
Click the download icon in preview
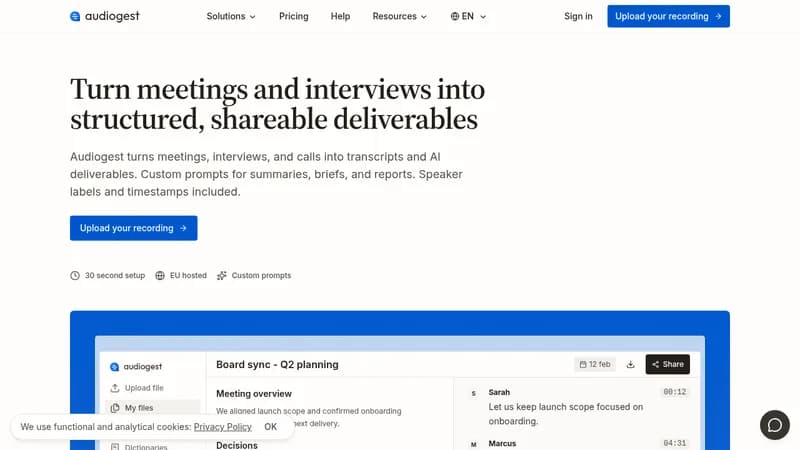click(x=631, y=364)
